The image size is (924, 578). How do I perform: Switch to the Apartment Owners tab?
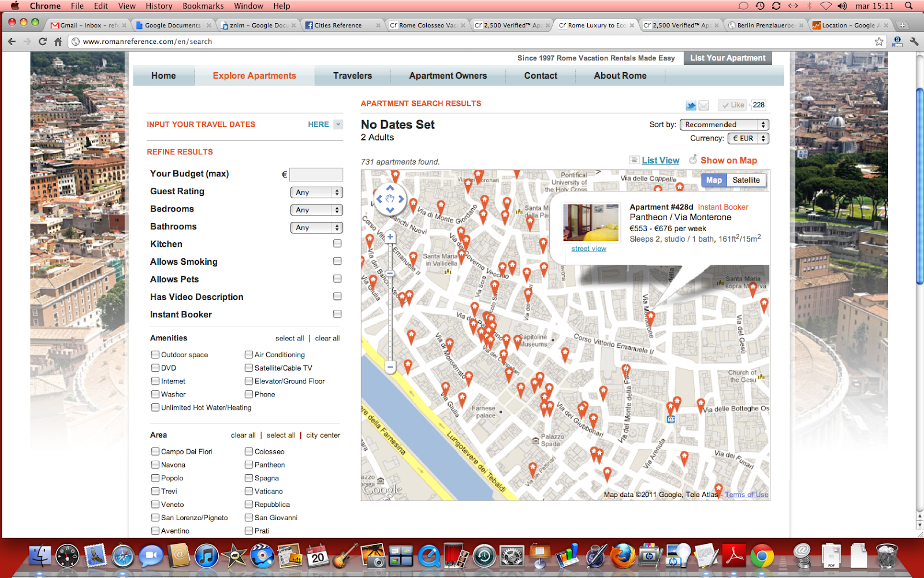448,75
